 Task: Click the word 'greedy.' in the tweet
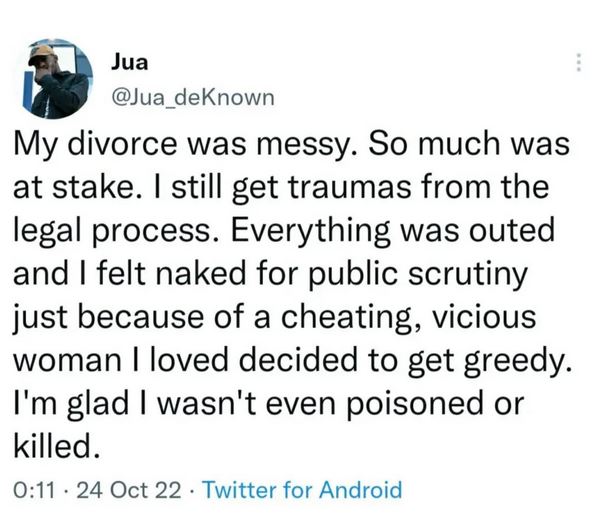coord(517,361)
